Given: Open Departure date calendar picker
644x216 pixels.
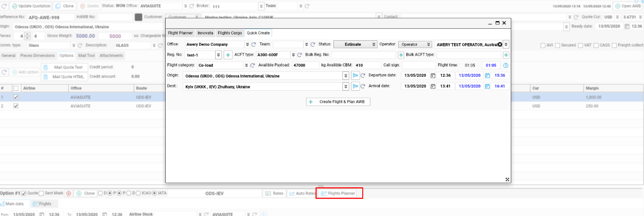Looking at the screenshot, I should coord(432,75).
